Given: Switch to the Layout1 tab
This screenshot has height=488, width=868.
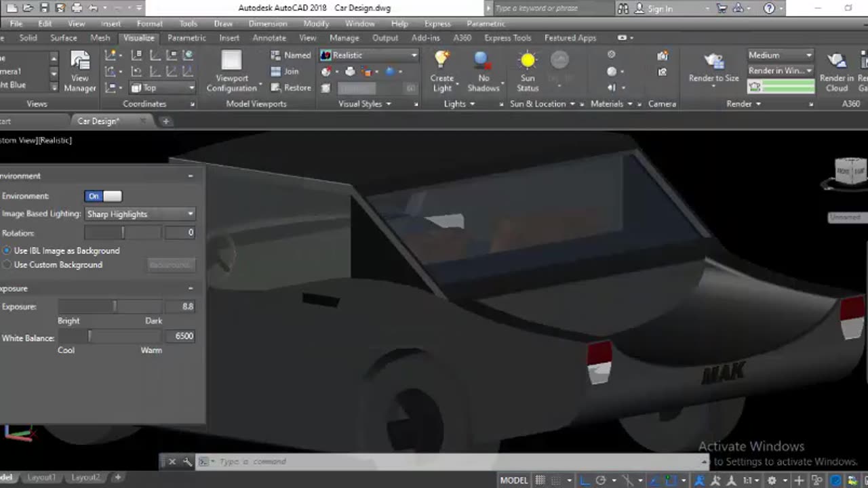Looking at the screenshot, I should pyautogui.click(x=41, y=477).
